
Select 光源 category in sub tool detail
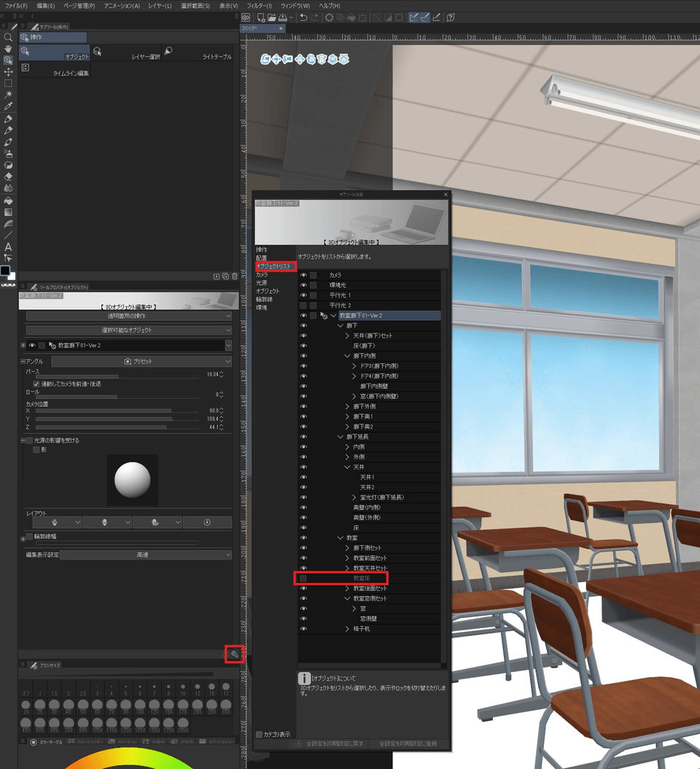coord(261,283)
